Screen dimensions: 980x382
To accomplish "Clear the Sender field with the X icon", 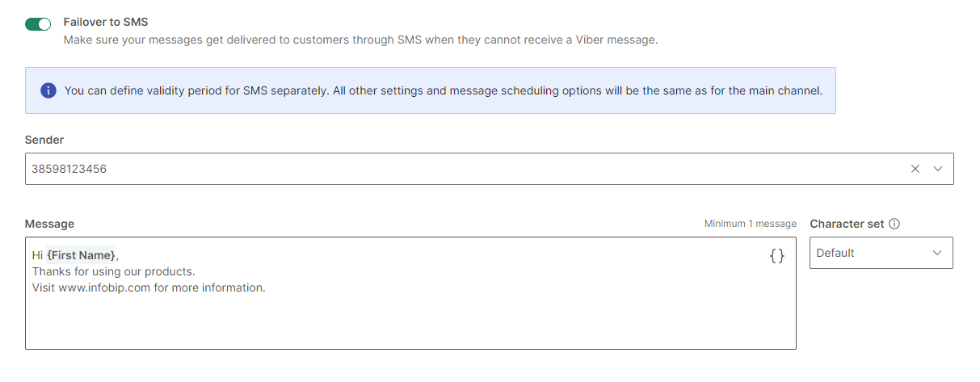I will click(x=915, y=169).
